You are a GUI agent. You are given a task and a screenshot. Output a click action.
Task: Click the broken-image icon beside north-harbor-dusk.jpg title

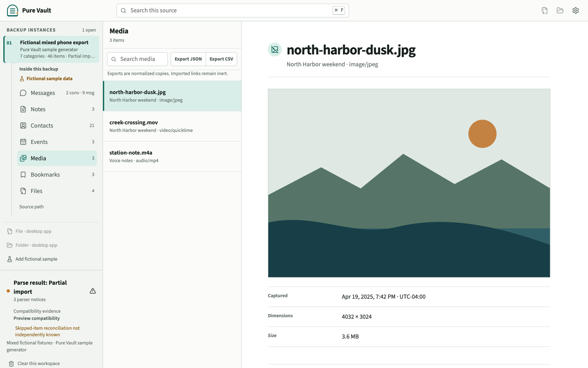click(275, 50)
